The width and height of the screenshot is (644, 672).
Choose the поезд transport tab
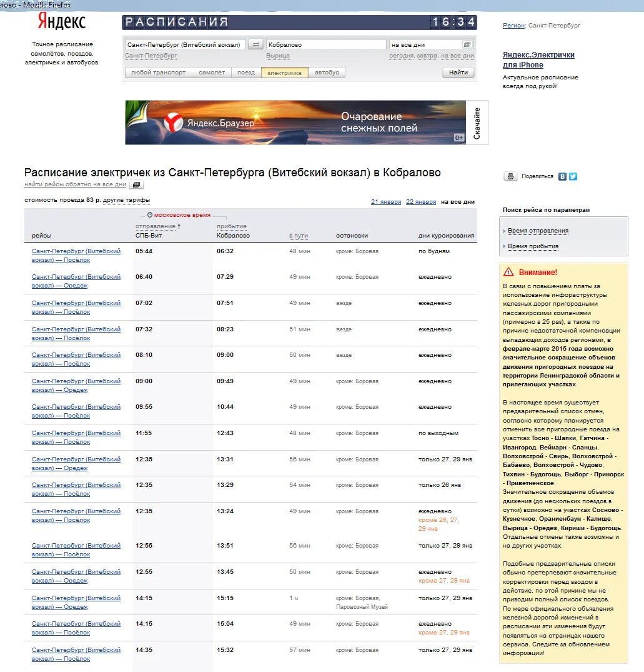(246, 73)
